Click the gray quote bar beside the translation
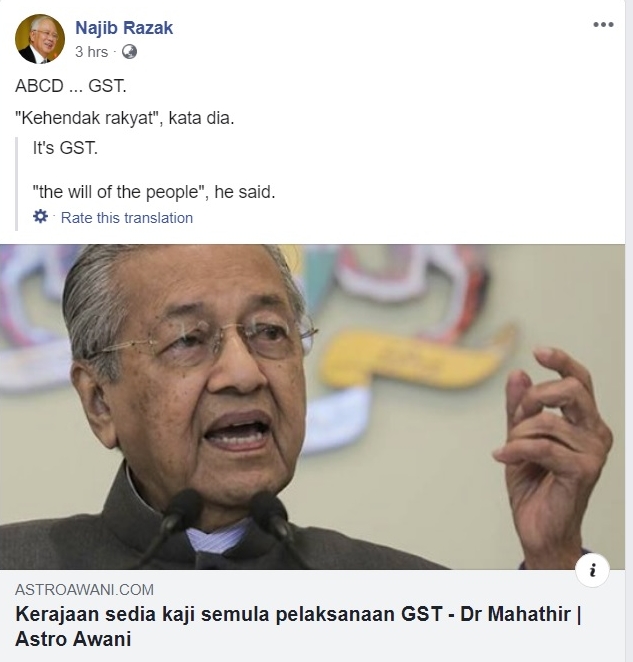 16,184
